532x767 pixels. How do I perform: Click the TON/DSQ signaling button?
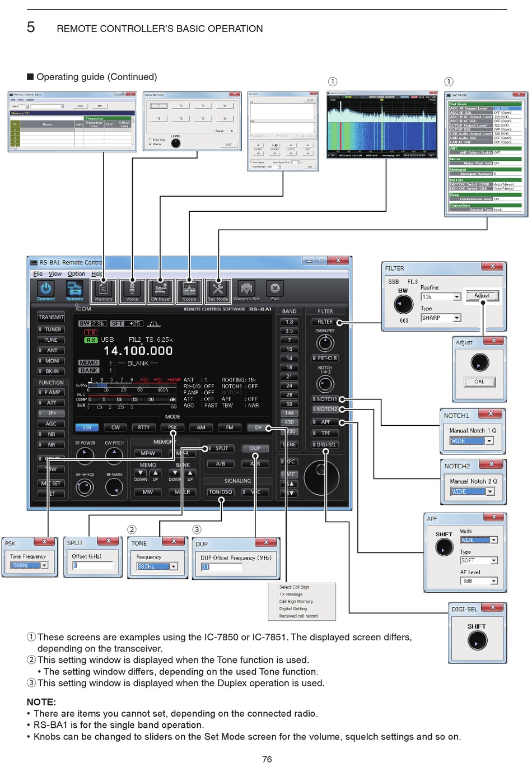pos(220,492)
